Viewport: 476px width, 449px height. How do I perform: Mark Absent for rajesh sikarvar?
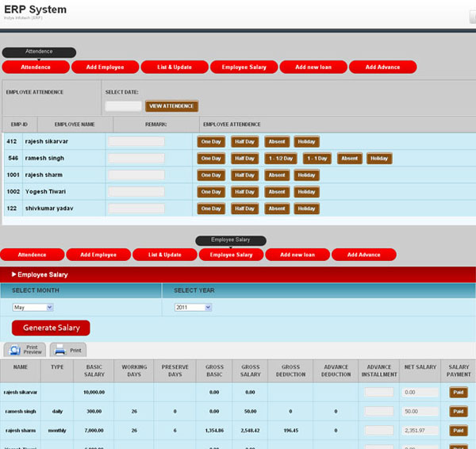click(277, 142)
